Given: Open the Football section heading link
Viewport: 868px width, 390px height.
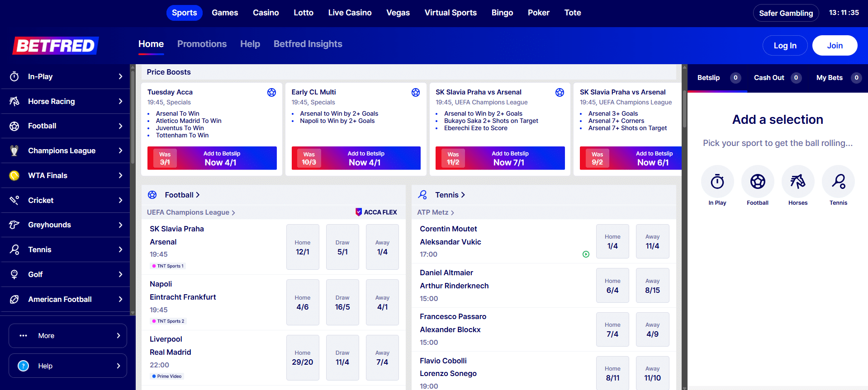Looking at the screenshot, I should point(182,195).
